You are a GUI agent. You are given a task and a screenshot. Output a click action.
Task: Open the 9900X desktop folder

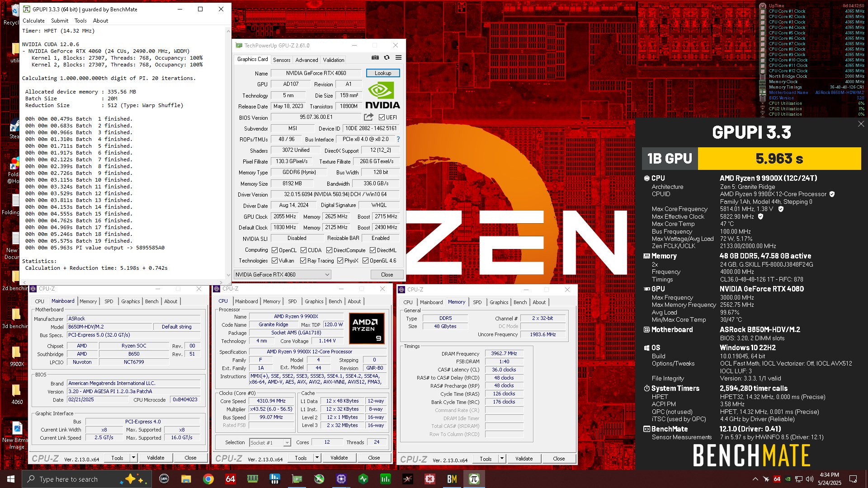click(17, 356)
